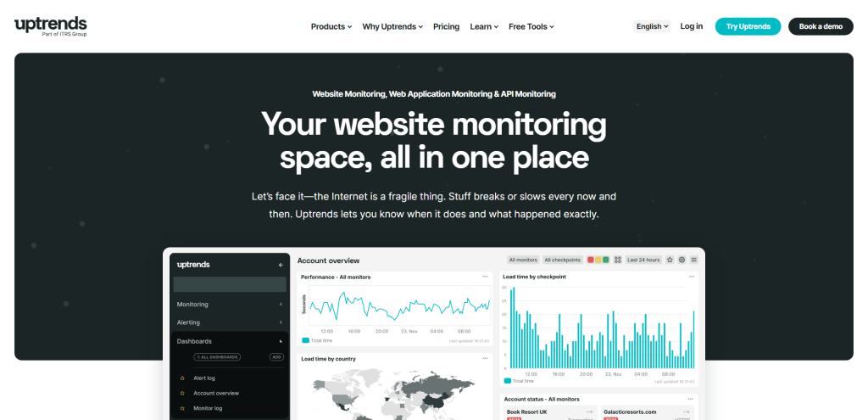Viewport: 868px width, 420px height.
Task: Click the star icon beside Monitor log
Action: coord(182,408)
